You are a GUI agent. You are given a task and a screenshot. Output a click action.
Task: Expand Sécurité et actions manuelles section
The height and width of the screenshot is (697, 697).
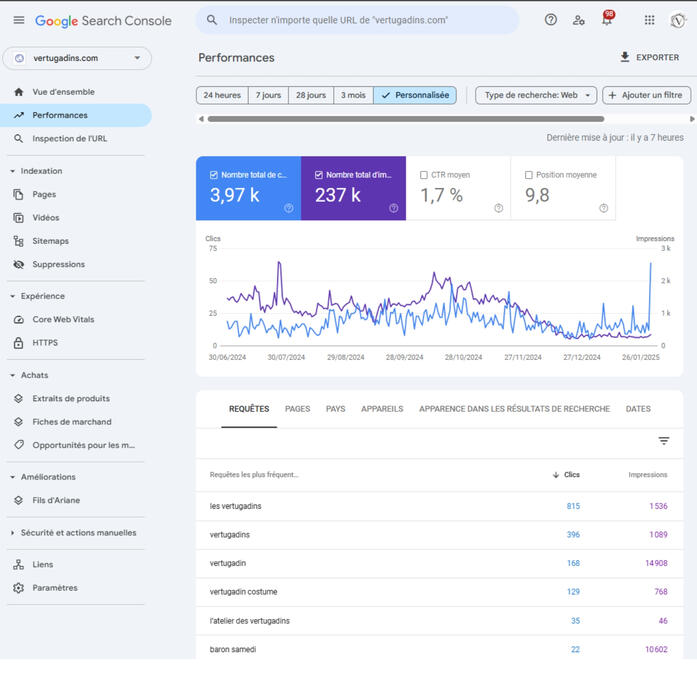coord(14,533)
